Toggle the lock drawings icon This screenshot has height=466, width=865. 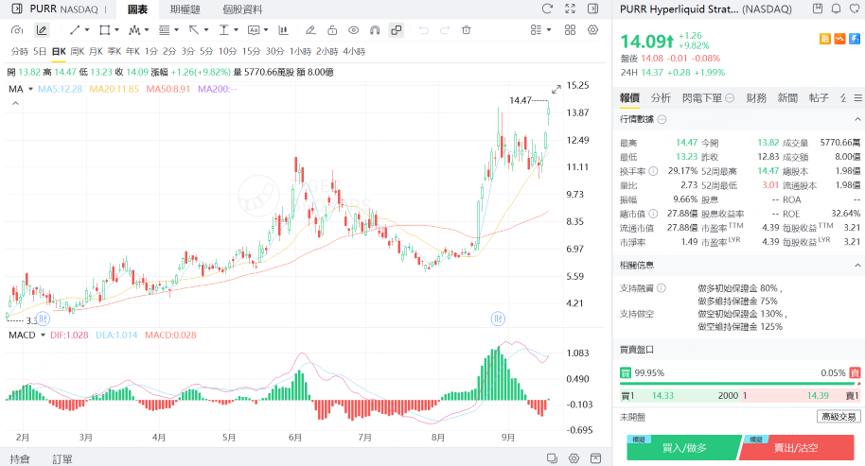332,30
